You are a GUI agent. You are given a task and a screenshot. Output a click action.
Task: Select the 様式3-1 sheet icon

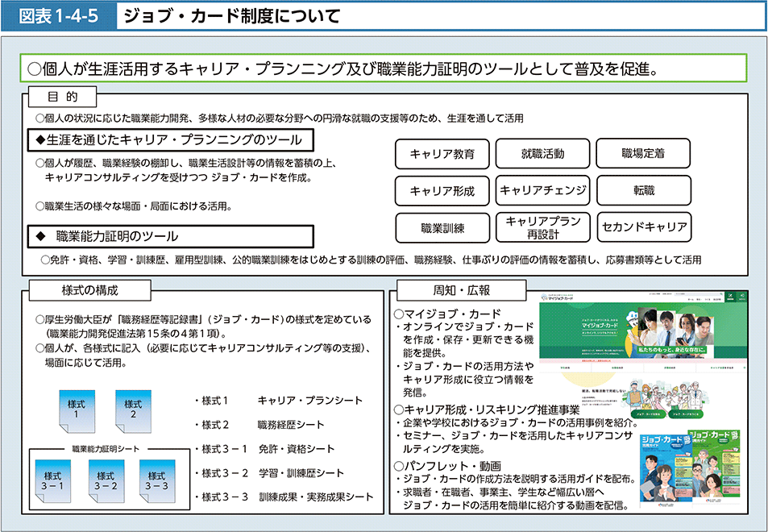pos(53,481)
